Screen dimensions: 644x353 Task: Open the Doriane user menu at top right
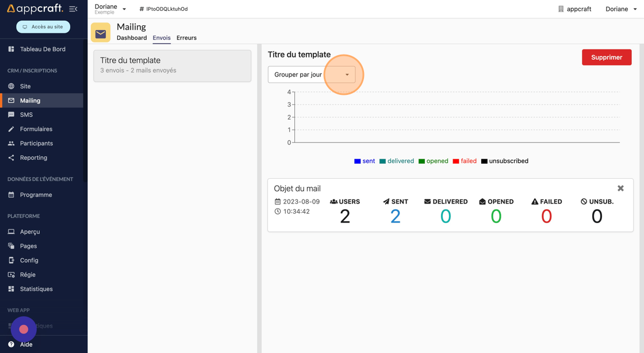pyautogui.click(x=621, y=9)
